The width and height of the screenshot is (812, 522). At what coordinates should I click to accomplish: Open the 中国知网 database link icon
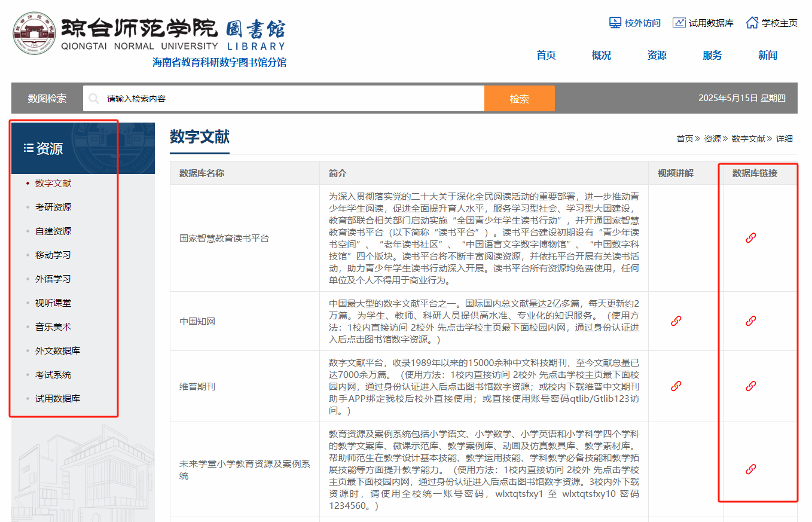(x=751, y=321)
